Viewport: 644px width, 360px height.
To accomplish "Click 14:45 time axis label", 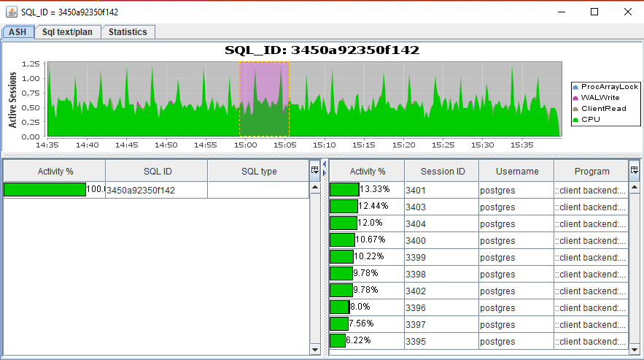I will pyautogui.click(x=126, y=145).
